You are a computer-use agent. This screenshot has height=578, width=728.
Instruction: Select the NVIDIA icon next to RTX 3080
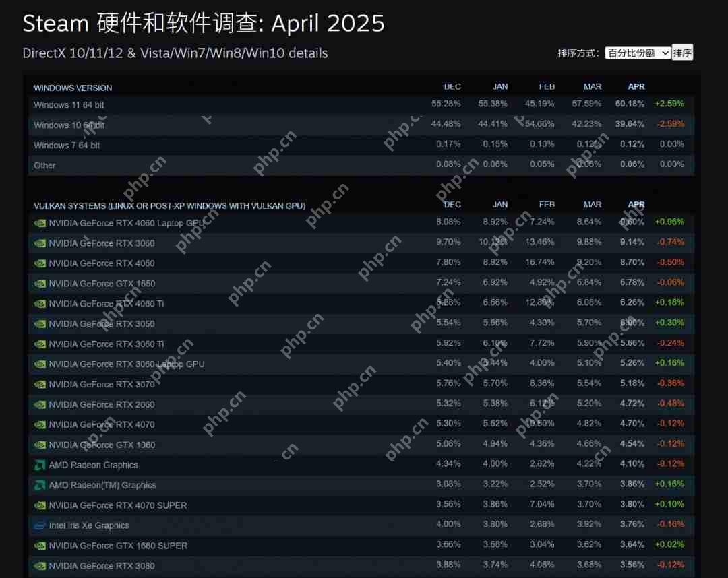pos(40,566)
